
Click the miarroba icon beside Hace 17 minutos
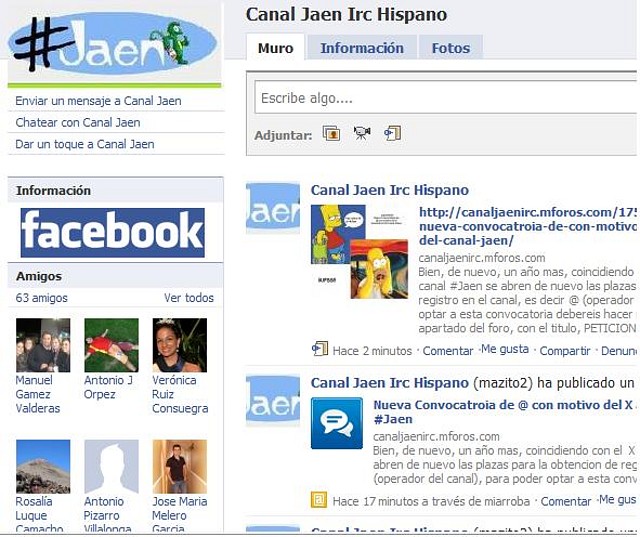[x=319, y=500]
